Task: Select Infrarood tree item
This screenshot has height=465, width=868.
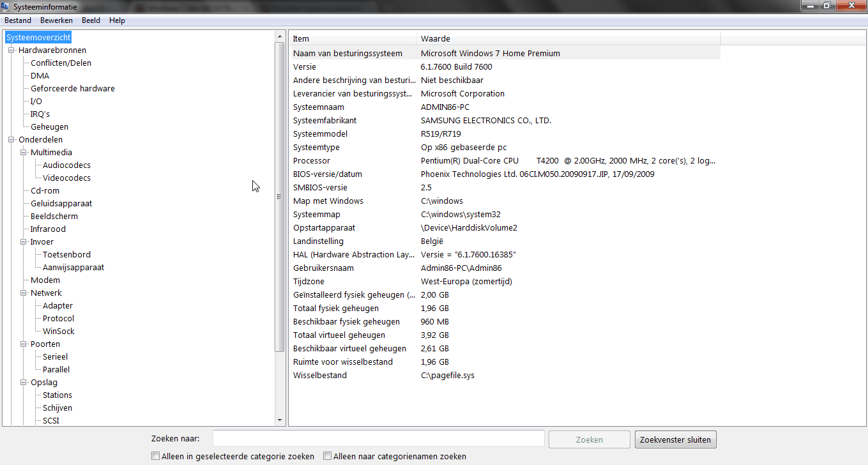Action: coord(48,229)
